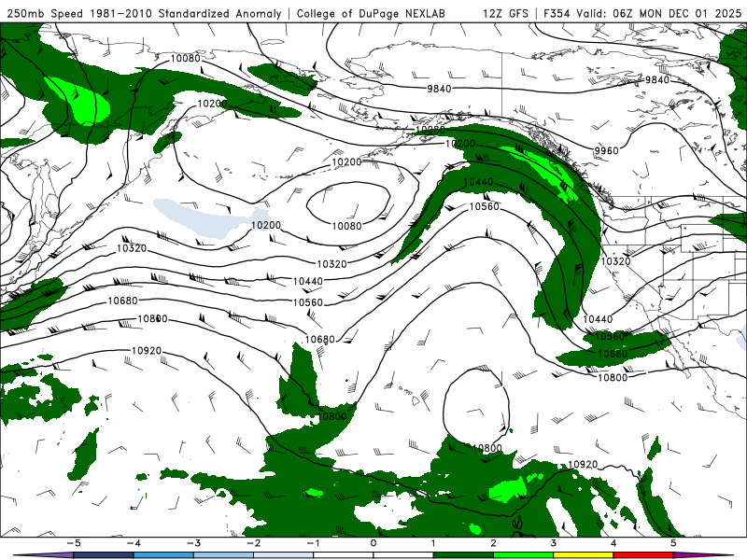The width and height of the screenshot is (747, 560).
Task: Click the yellow 3 to 4 legend segment
Action: pos(583,555)
